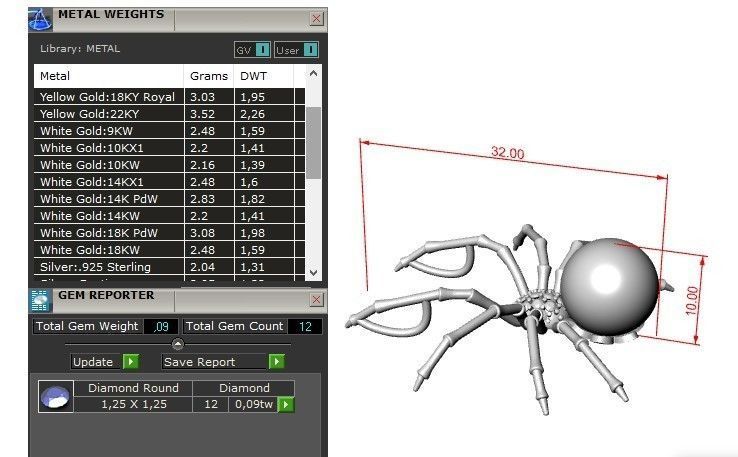Click the green Save Report arrow button

[x=276, y=361]
